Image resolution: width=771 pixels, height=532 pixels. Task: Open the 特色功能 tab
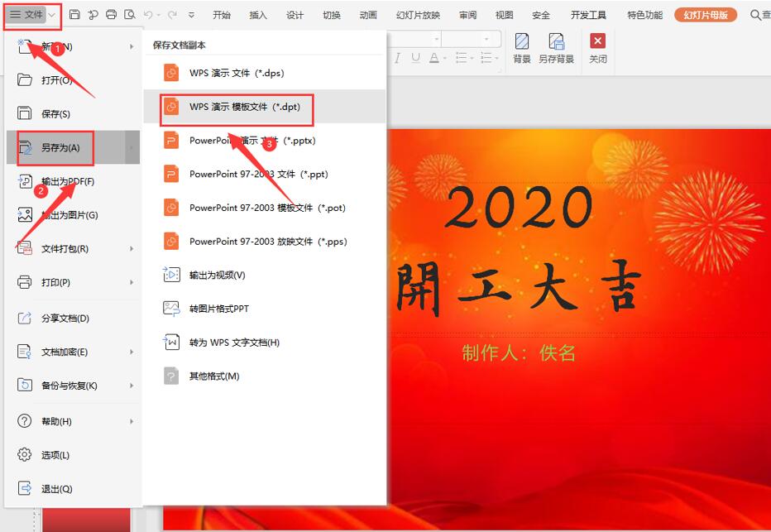644,15
